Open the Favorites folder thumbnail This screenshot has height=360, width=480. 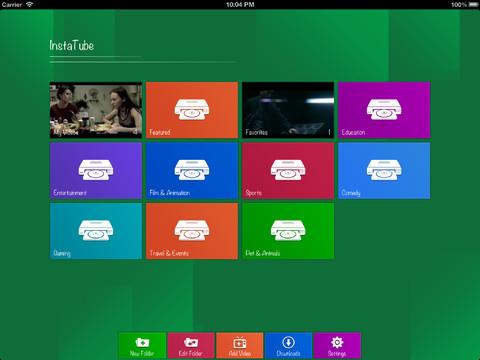[x=288, y=110]
